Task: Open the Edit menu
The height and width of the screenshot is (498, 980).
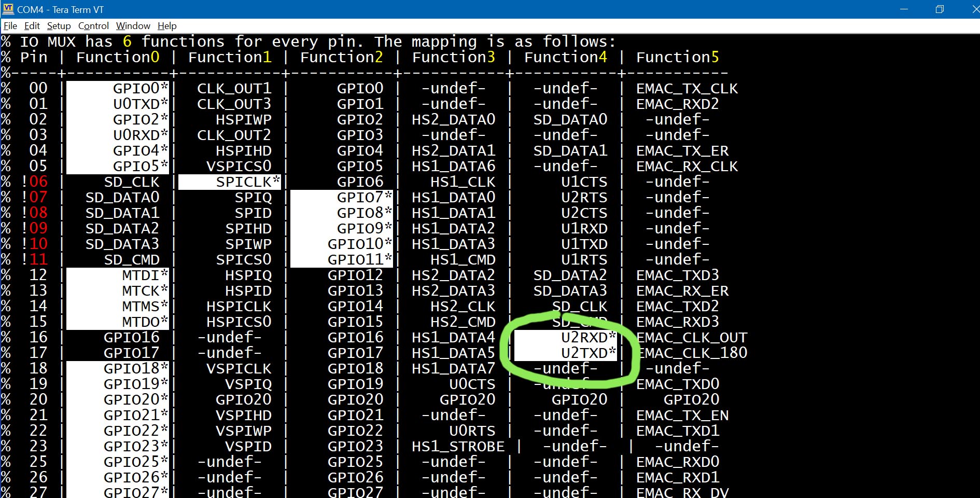Action: pos(32,26)
